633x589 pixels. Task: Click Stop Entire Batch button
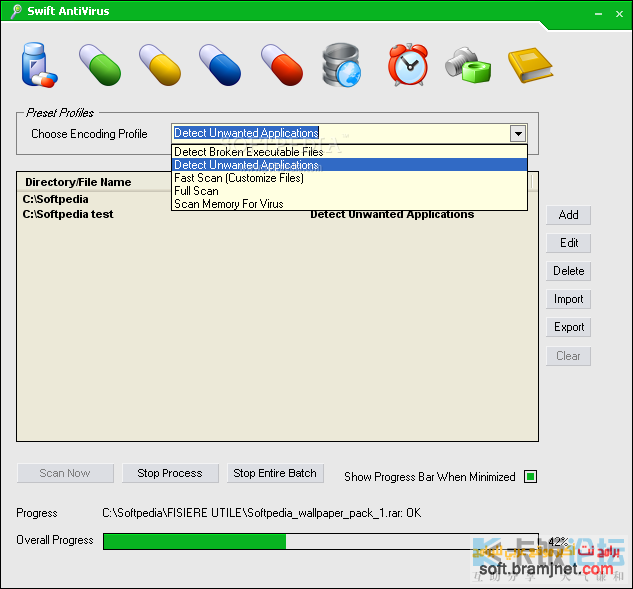pyautogui.click(x=275, y=473)
